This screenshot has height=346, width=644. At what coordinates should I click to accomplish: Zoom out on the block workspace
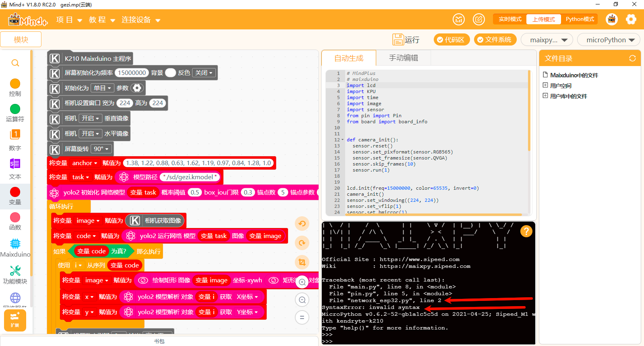(x=302, y=300)
